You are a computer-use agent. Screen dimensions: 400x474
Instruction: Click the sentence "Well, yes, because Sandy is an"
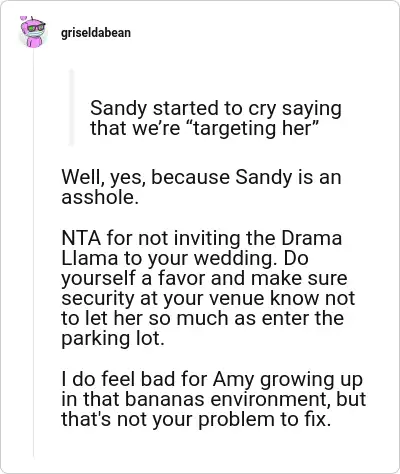pyautogui.click(x=201, y=177)
